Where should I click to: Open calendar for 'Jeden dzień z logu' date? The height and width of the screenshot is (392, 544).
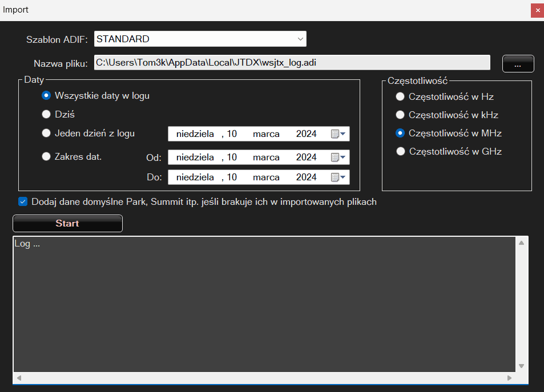point(339,134)
